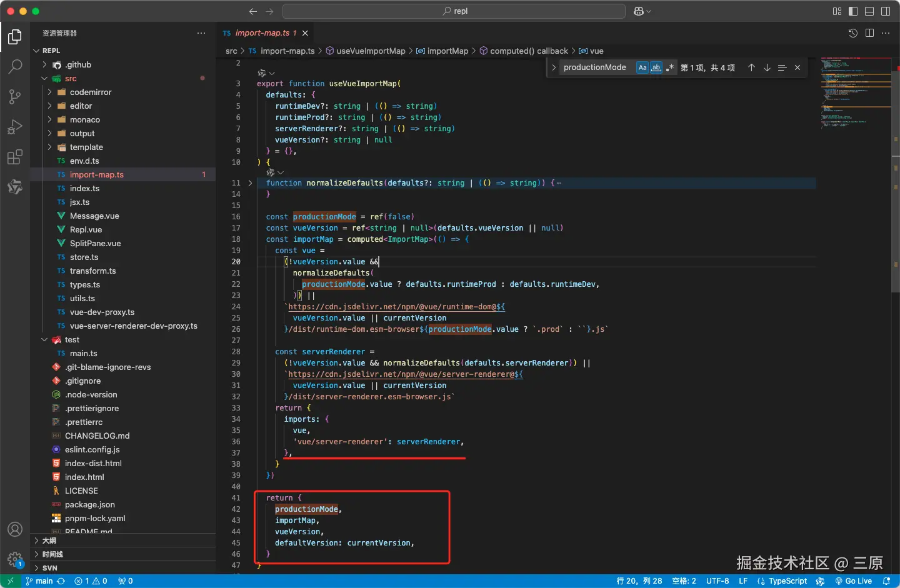
Task: Toggle regular expression search option
Action: [669, 67]
